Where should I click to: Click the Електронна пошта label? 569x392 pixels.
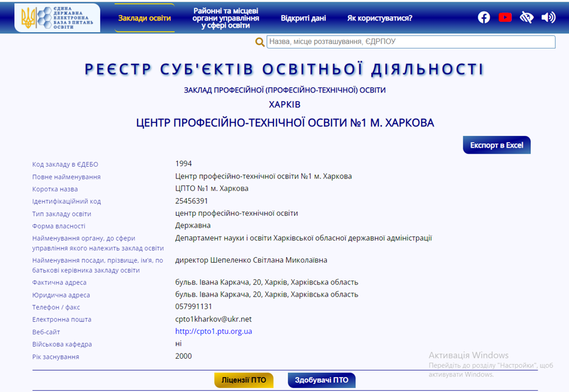tap(62, 320)
